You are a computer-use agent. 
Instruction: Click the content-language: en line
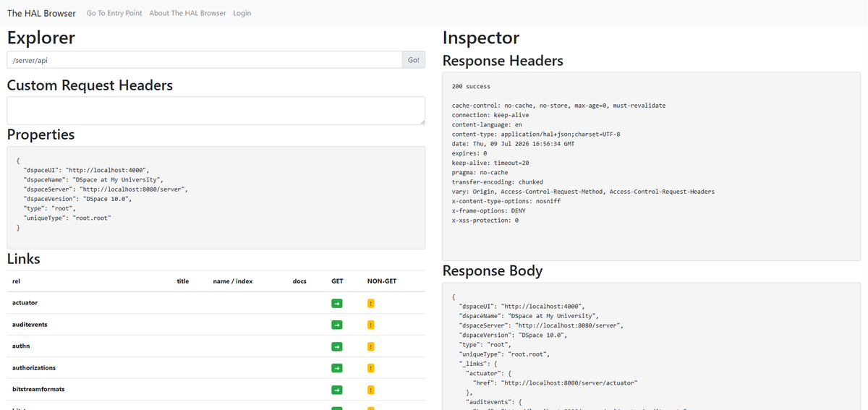pyautogui.click(x=487, y=124)
